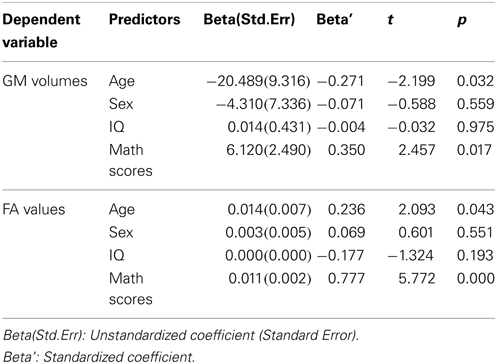Select the FA values coefficient 0.003(0.005)
The height and width of the screenshot is (364, 497).
click(x=268, y=232)
